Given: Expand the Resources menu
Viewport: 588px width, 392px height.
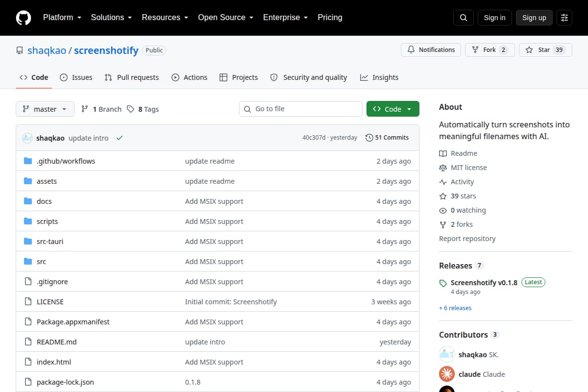Looking at the screenshot, I should pos(165,18).
